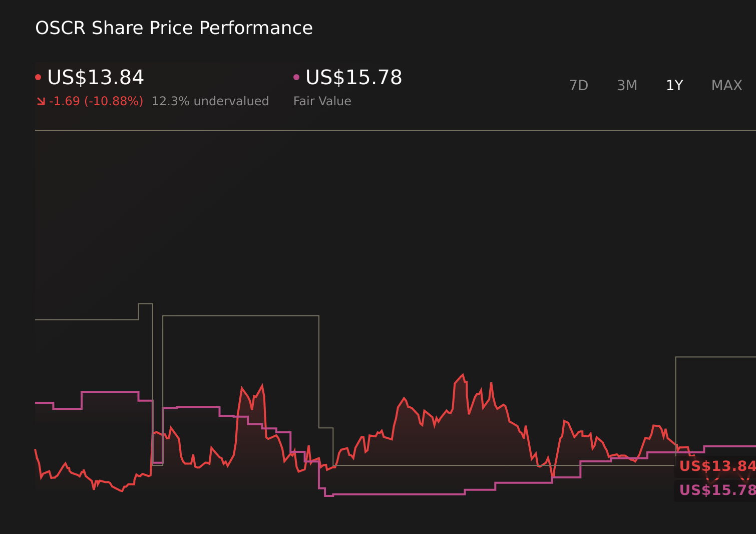756x534 pixels.
Task: Click the active 1Y period selector
Action: [674, 85]
